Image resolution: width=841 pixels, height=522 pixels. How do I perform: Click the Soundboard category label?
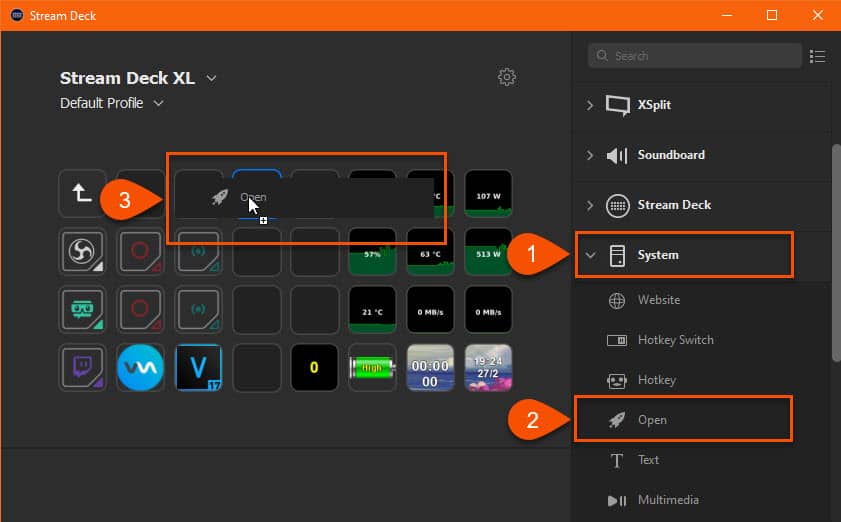click(671, 155)
